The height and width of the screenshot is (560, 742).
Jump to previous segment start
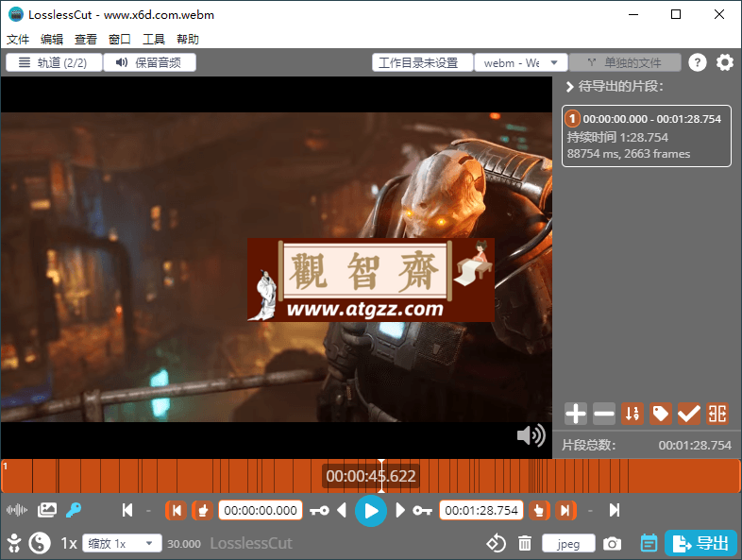coord(127,510)
